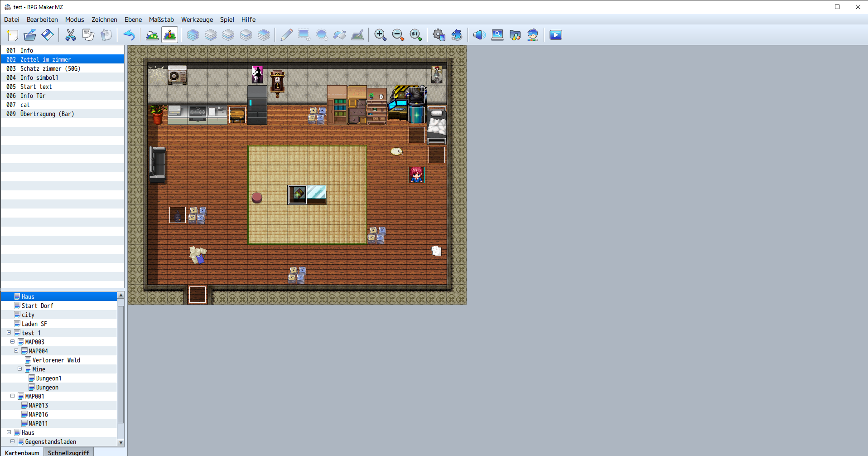Click the Save project floppy icon
The height and width of the screenshot is (456, 868).
pos(48,35)
